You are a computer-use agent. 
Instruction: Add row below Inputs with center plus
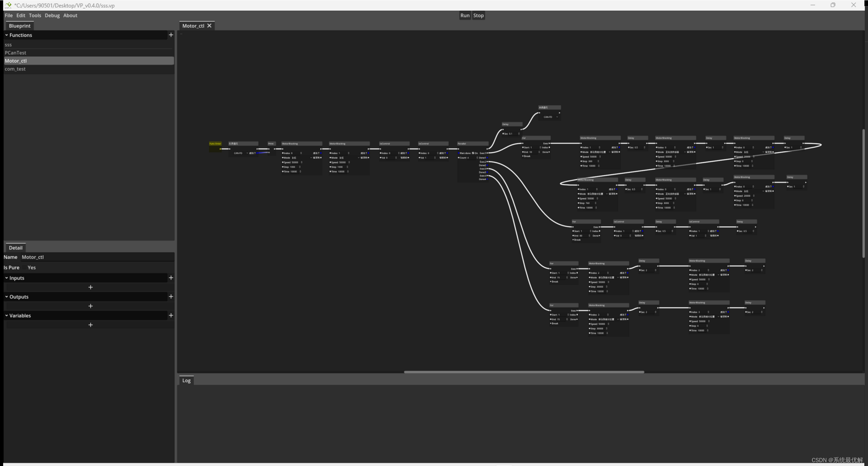(x=90, y=287)
